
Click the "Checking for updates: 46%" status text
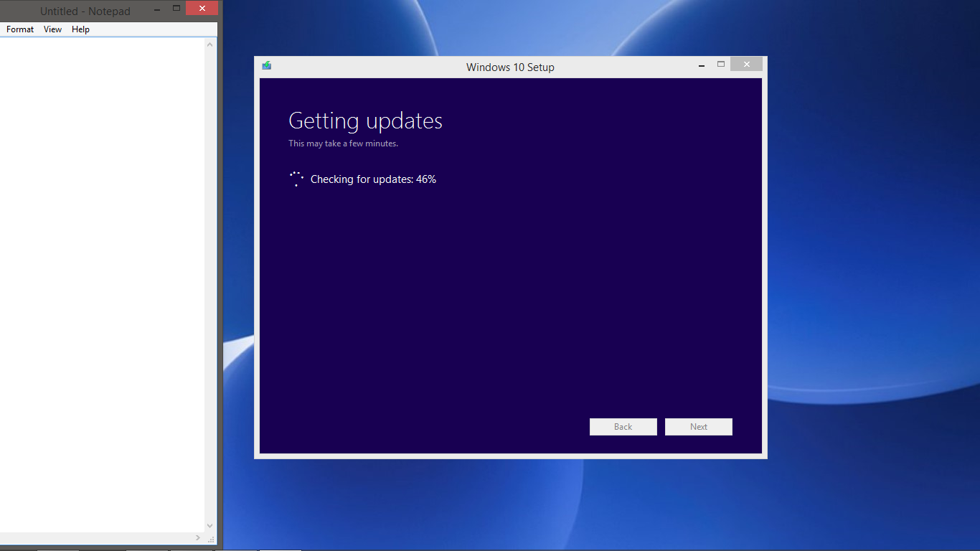pos(373,179)
